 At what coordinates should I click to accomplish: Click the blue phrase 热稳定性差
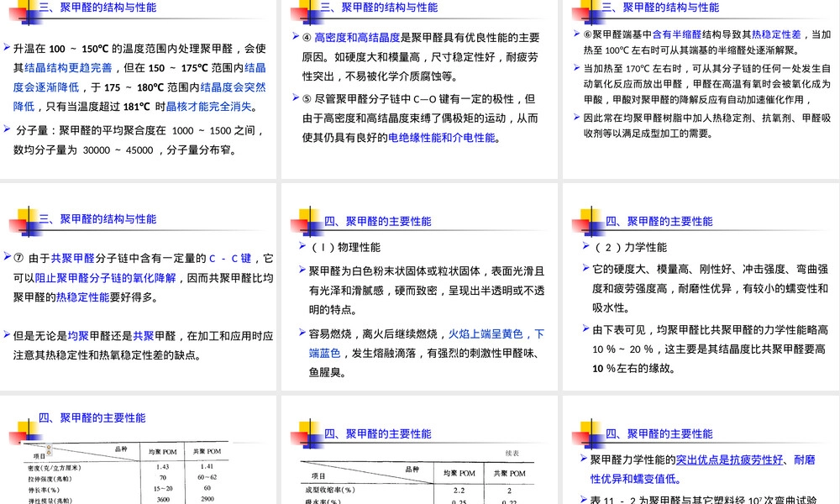click(x=776, y=34)
